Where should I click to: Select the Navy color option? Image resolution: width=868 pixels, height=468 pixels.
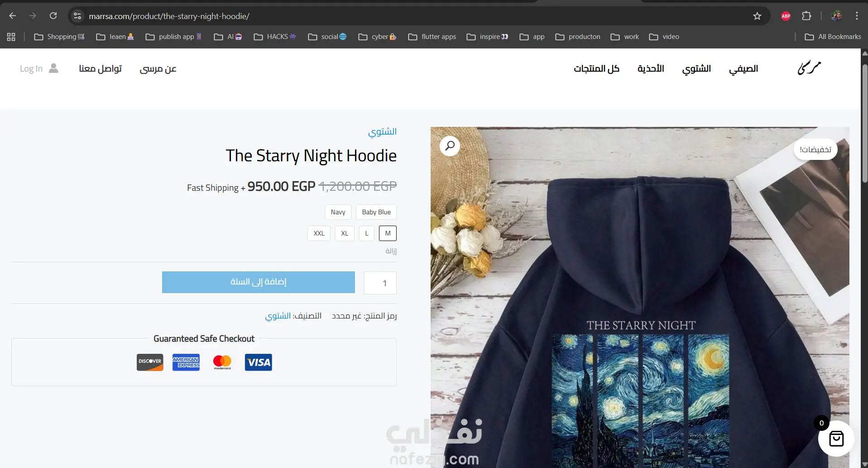338,212
